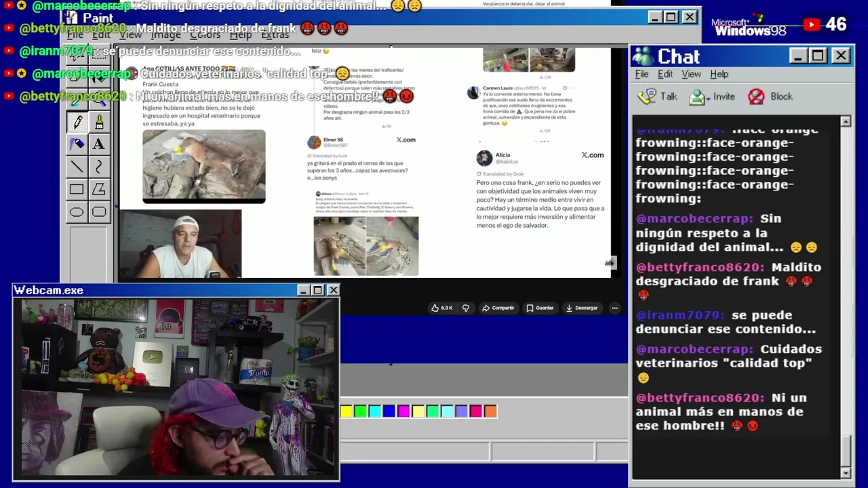The image size is (868, 488).
Task: Minimize the Chat window
Action: point(798,56)
